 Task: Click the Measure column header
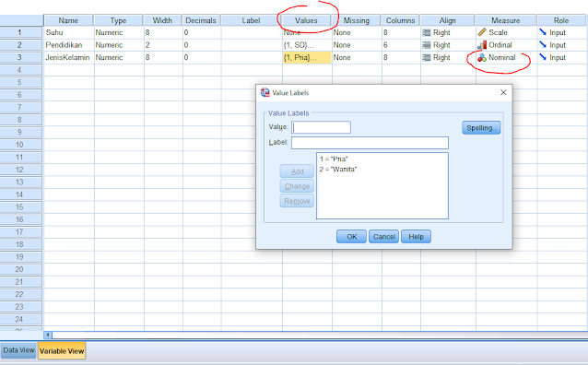point(505,20)
